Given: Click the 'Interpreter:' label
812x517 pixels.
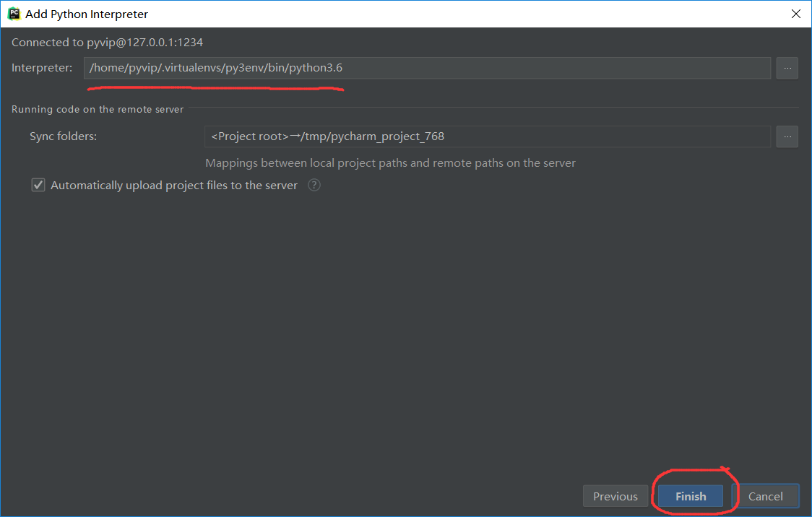Looking at the screenshot, I should [42, 68].
